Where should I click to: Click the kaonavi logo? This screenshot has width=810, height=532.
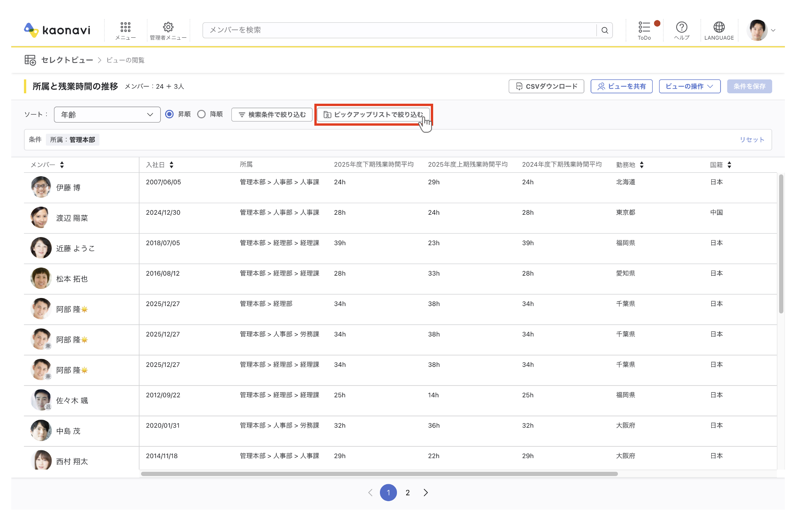[x=57, y=30]
